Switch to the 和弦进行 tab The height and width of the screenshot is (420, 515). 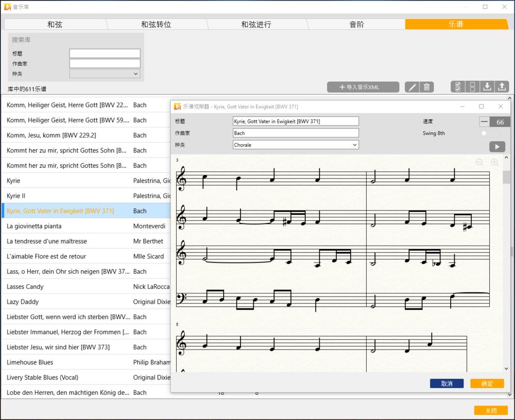pyautogui.click(x=256, y=24)
